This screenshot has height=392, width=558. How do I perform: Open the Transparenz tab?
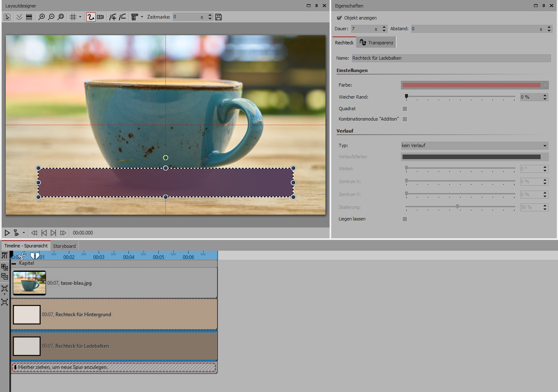pos(376,43)
